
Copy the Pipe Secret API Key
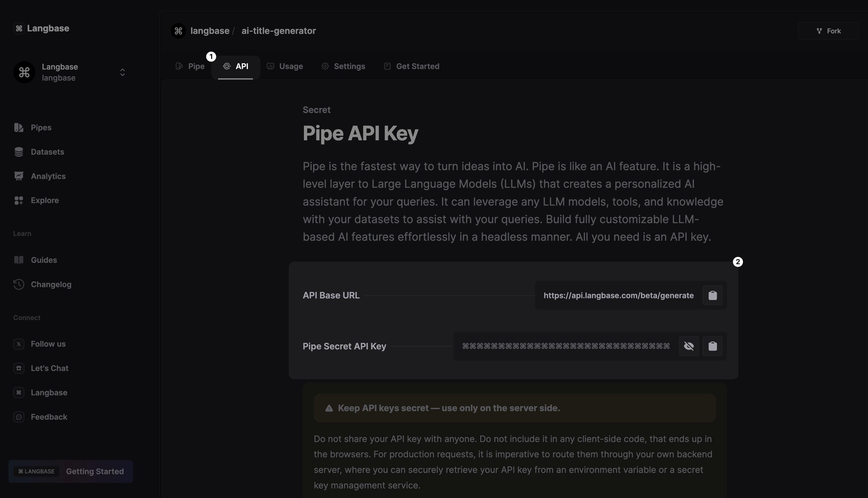pos(712,346)
